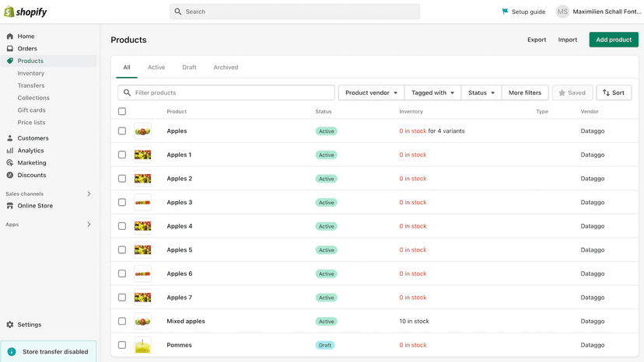The width and height of the screenshot is (644, 362).
Task: Click the Setup guide flag icon
Action: (506, 12)
